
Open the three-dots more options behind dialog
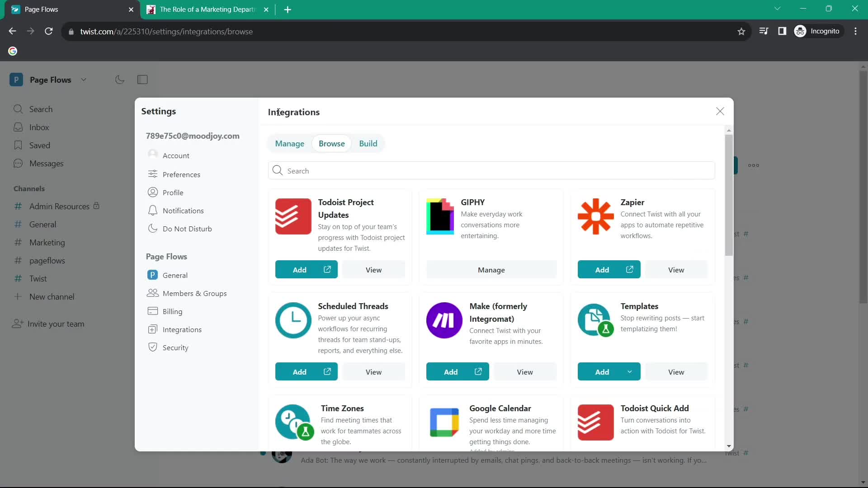(x=753, y=165)
